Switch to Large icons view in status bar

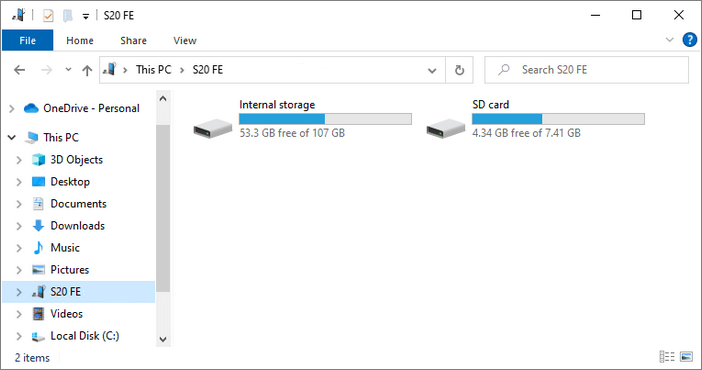686,357
